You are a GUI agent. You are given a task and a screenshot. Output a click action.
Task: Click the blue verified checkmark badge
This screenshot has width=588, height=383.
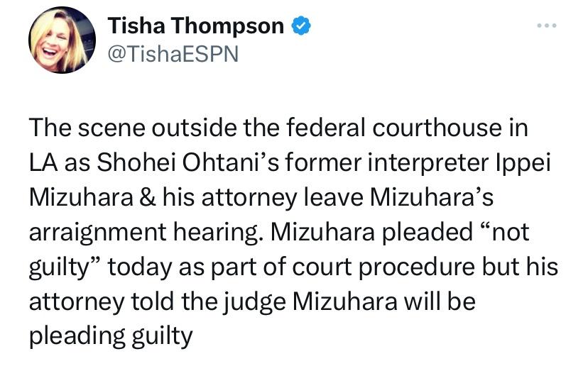point(301,26)
